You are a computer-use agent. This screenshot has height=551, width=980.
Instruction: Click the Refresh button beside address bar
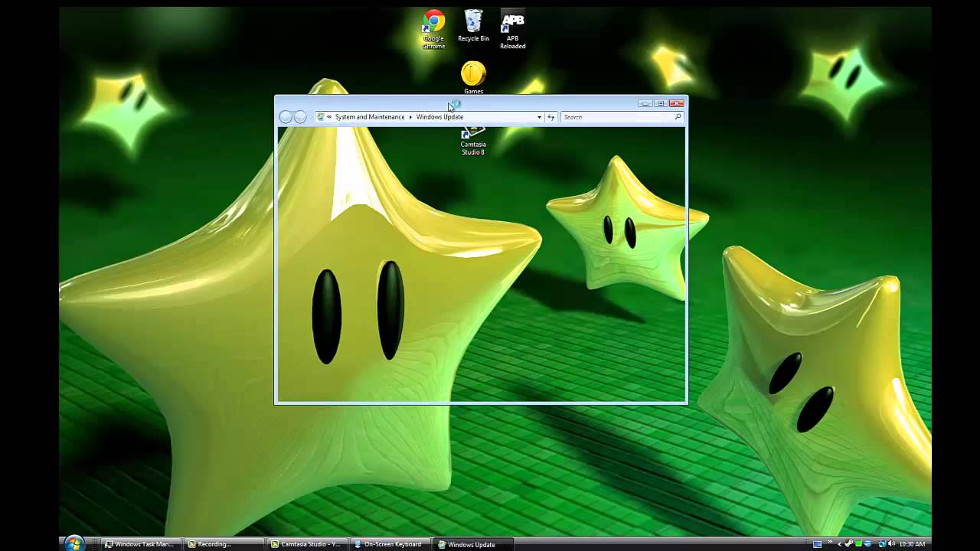[x=550, y=117]
